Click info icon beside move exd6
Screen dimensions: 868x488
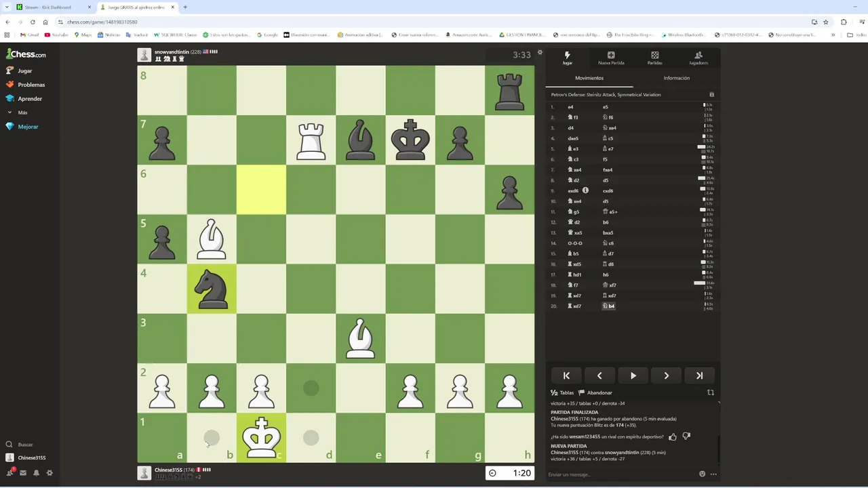(585, 190)
